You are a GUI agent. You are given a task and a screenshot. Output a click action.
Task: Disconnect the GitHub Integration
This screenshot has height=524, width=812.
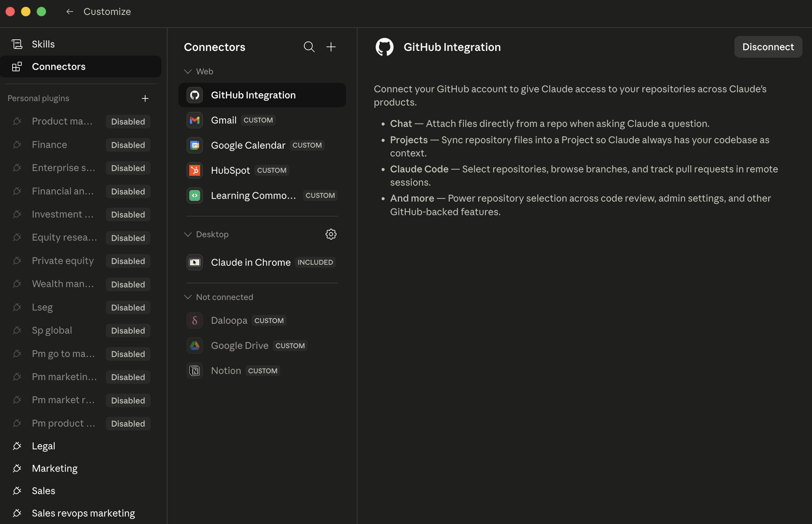(768, 46)
